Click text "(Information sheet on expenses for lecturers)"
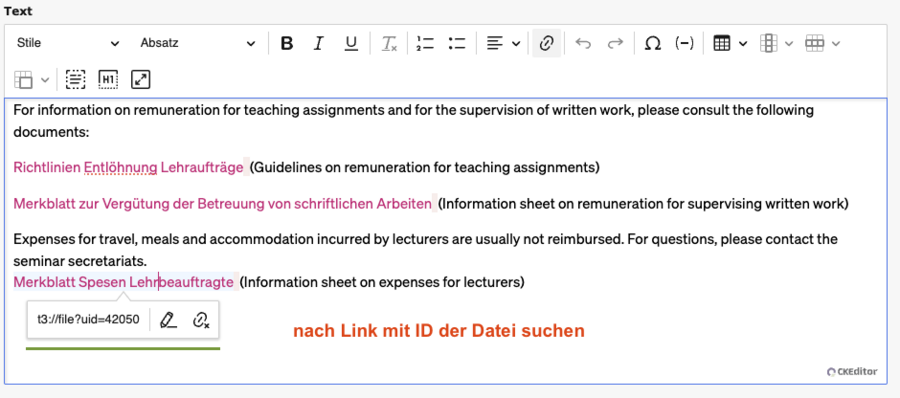This screenshot has width=900, height=398. 382,282
